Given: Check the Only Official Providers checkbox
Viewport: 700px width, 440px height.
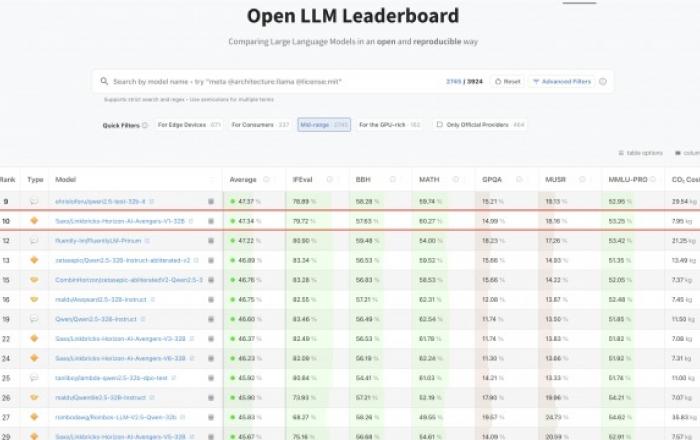Looking at the screenshot, I should [439, 125].
